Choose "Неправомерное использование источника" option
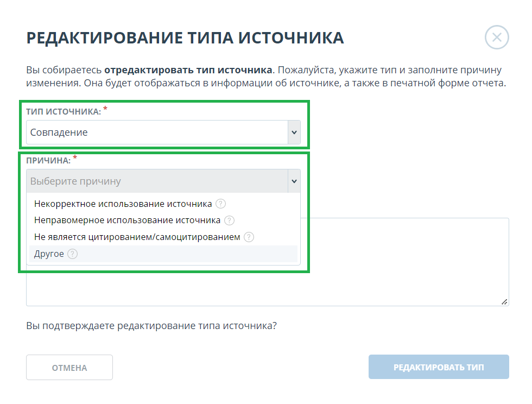The image size is (532, 404). coord(127,220)
